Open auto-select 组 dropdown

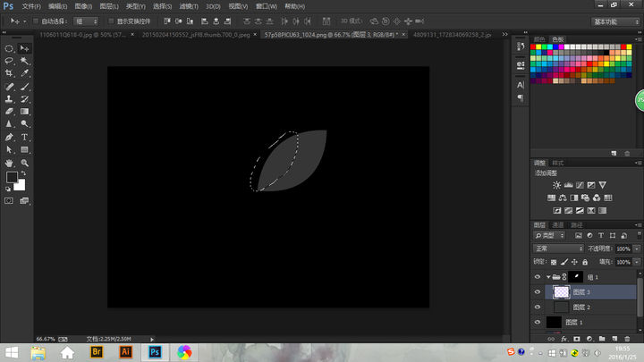pos(86,21)
